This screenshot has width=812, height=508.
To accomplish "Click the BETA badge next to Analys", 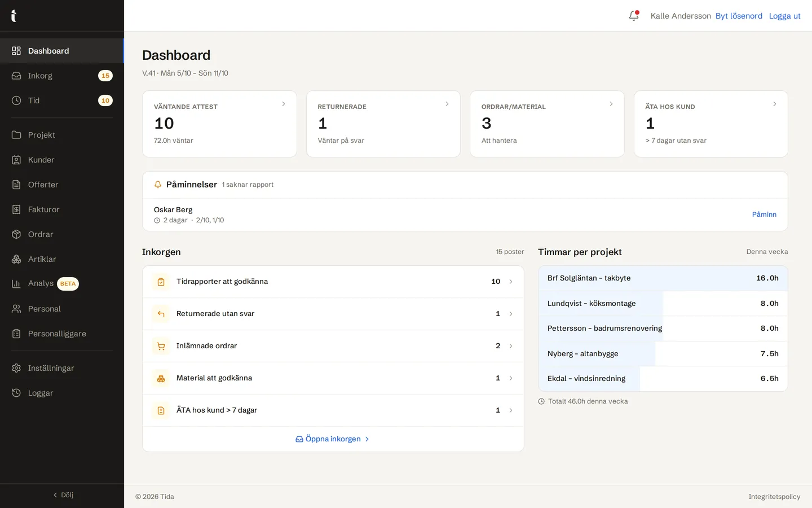I will pos(68,284).
